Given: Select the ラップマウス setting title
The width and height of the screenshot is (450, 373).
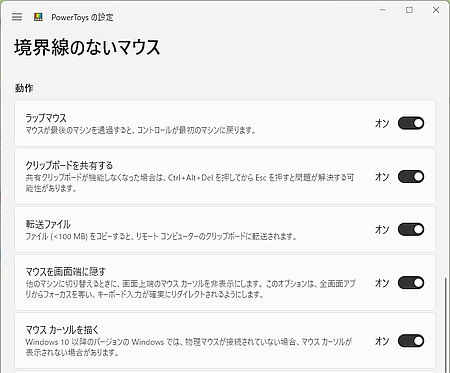Looking at the screenshot, I should coord(46,118).
